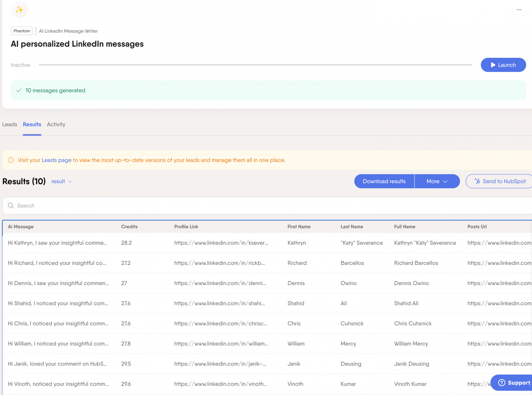Click the Phantom tag label

click(x=22, y=31)
